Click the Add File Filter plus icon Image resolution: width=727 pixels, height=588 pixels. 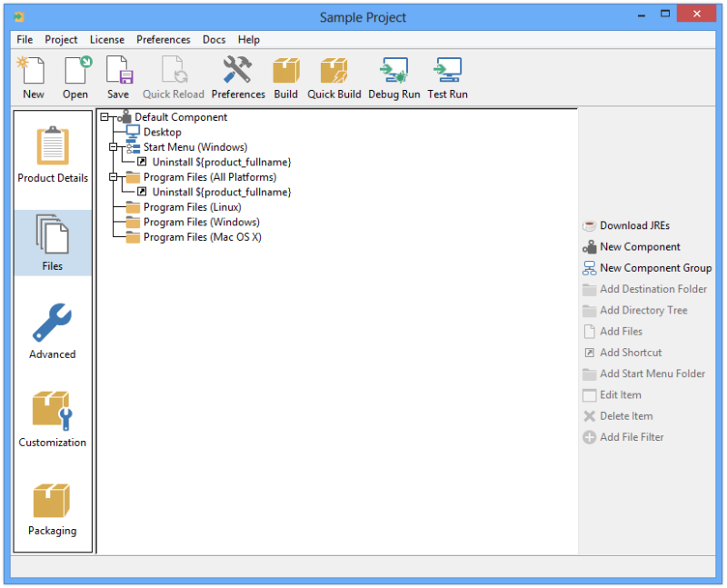(x=589, y=437)
